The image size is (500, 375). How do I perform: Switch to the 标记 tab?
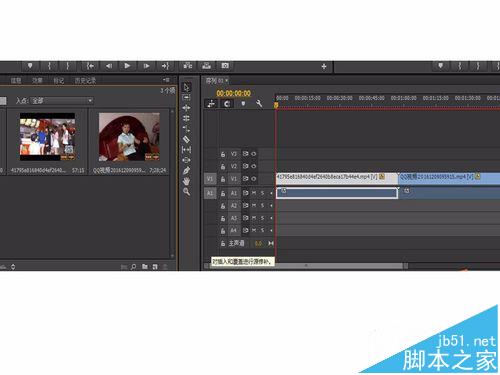[59, 80]
